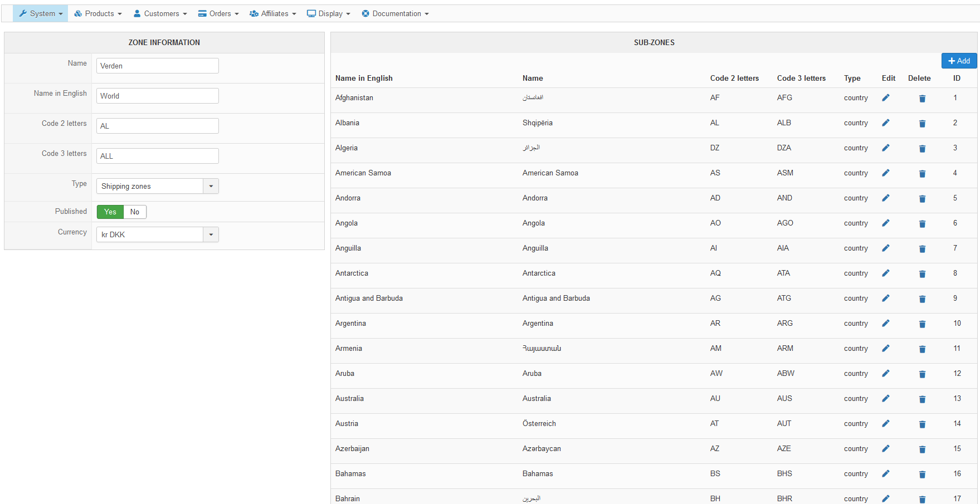Delete the Bahamas sub-zone
Image resolution: width=980 pixels, height=504 pixels.
[x=922, y=474]
